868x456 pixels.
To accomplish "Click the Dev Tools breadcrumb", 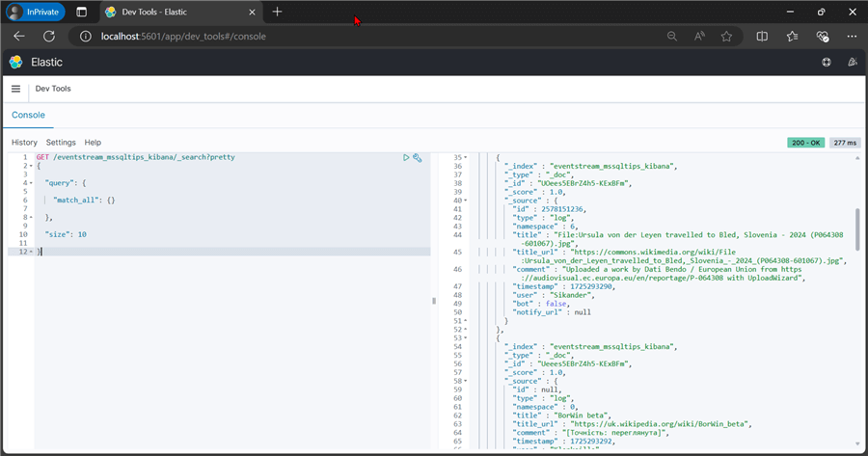I will 53,89.
